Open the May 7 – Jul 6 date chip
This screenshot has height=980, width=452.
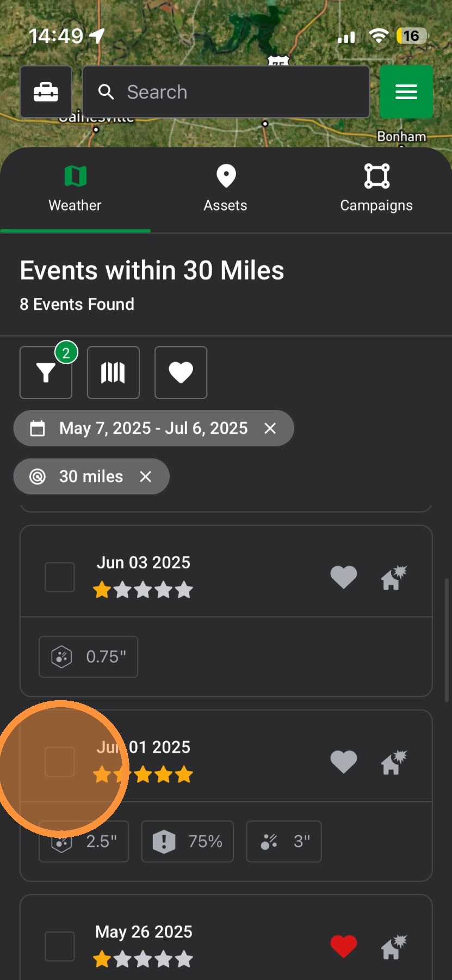pyautogui.click(x=153, y=428)
